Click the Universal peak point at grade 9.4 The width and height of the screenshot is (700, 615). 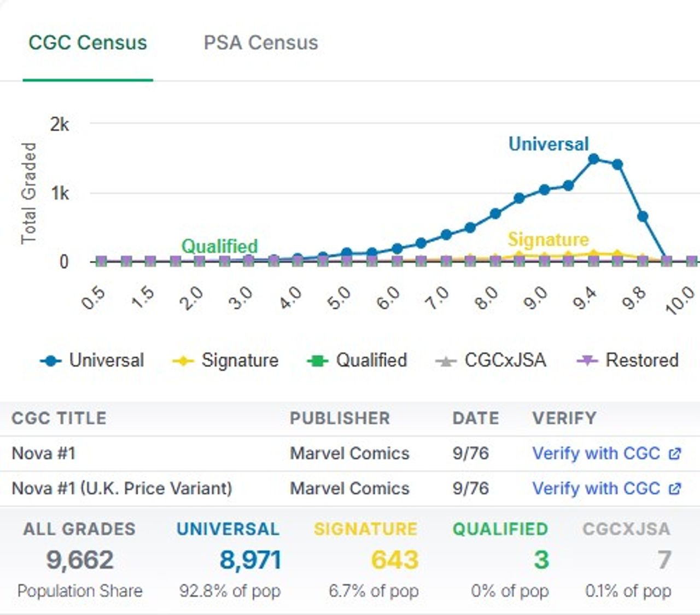coord(593,159)
